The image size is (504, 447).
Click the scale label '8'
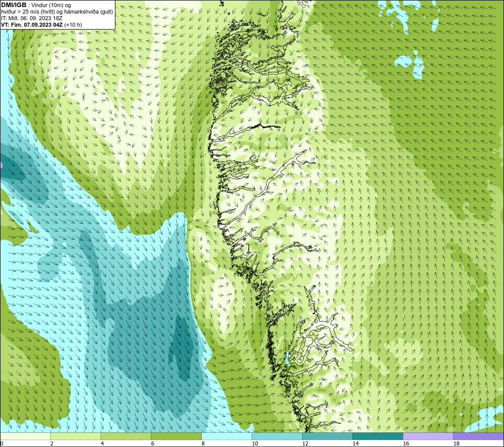pyautogui.click(x=203, y=443)
